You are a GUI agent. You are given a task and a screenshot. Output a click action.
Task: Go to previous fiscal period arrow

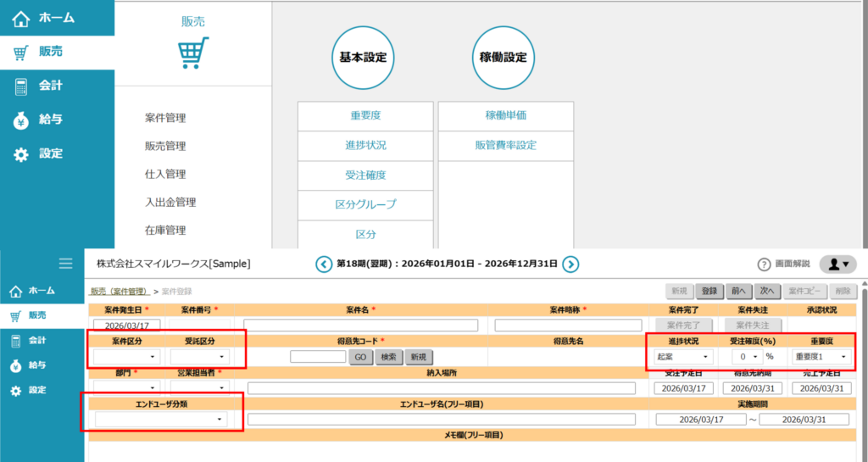tap(324, 264)
